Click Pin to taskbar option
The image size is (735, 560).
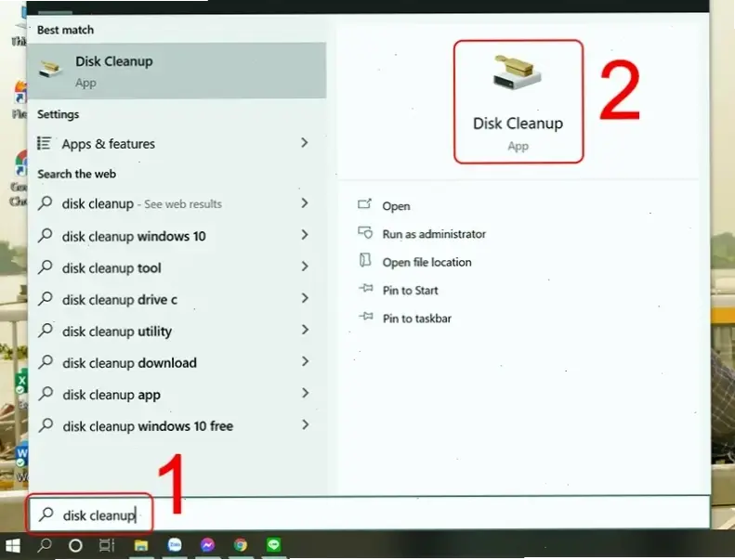pos(416,319)
